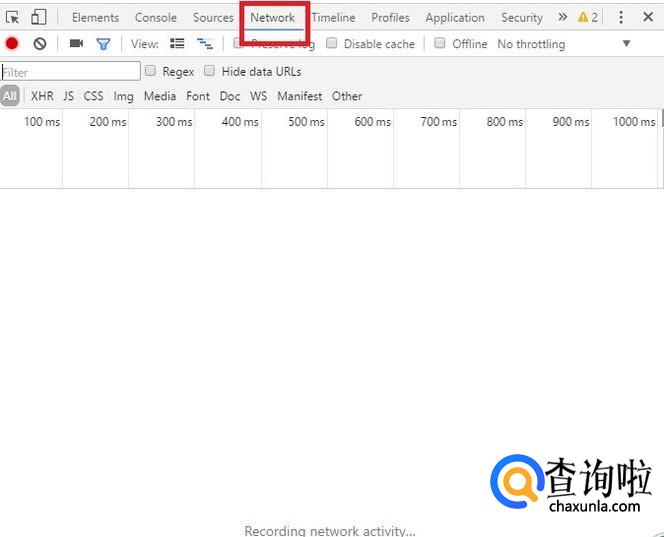Image resolution: width=664 pixels, height=537 pixels.
Task: Open the Timeline tab
Action: pos(333,17)
